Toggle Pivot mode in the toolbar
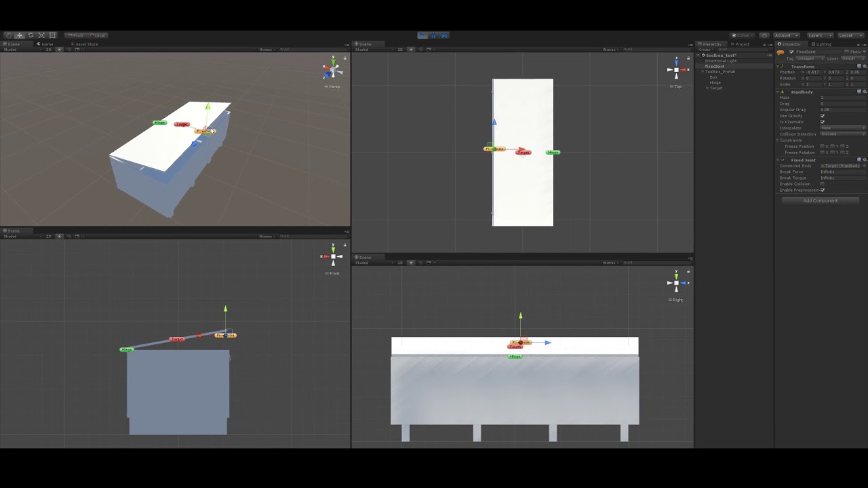Viewport: 868px width, 488px height. 76,35
